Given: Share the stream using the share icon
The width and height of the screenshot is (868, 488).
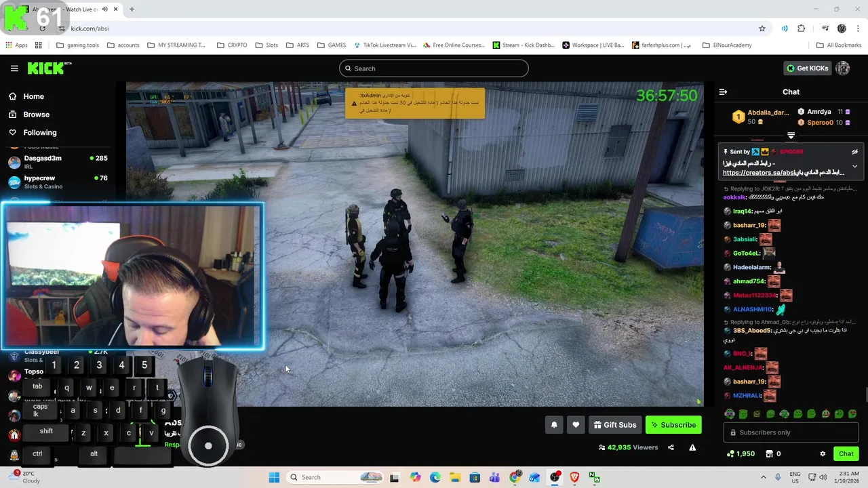Looking at the screenshot, I should coord(671,447).
